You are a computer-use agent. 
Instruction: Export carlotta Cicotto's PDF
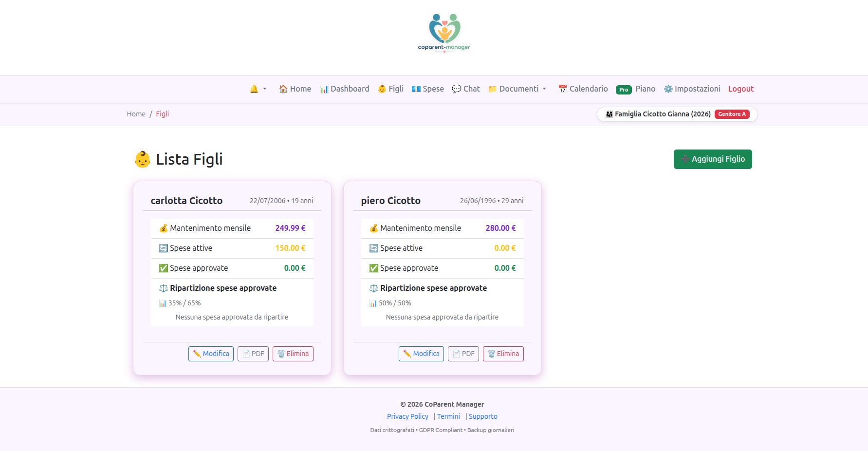coord(253,354)
